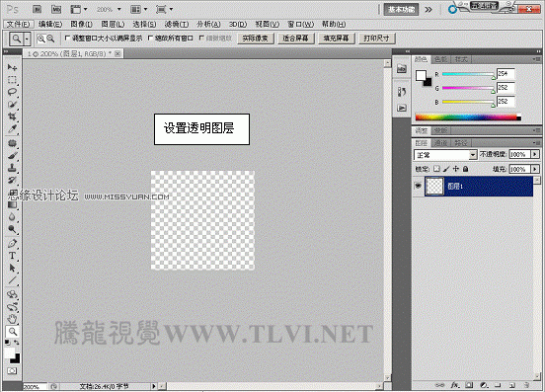Select the Path Selection tool
Viewport: 545px width, 392px height.
[x=12, y=268]
